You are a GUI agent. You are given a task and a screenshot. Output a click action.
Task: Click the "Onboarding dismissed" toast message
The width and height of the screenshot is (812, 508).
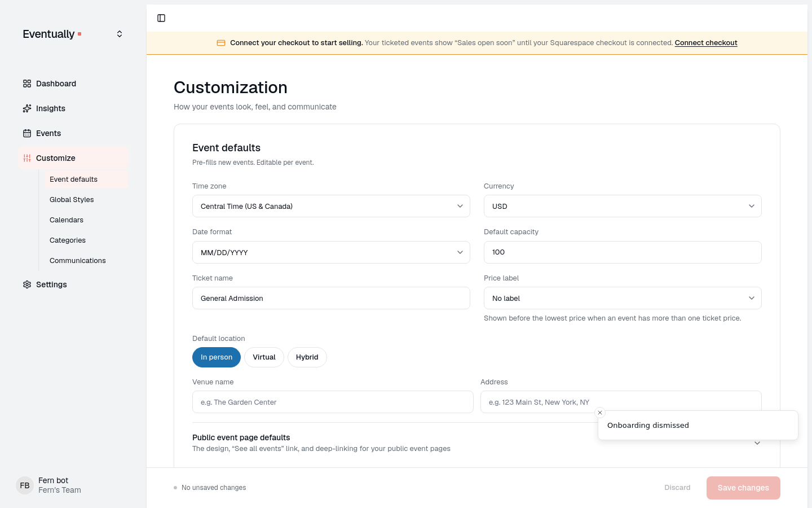coord(648,426)
